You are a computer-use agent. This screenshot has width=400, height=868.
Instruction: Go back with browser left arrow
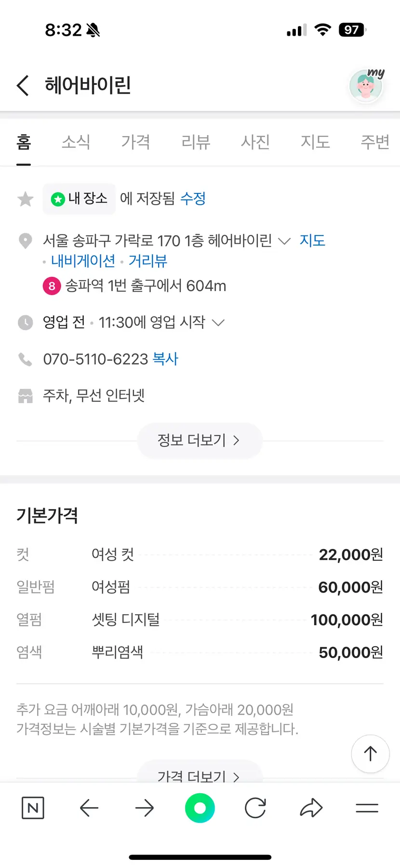pos(89,808)
